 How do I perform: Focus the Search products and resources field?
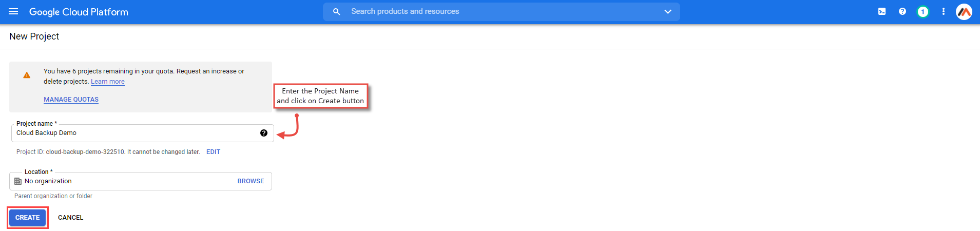coord(502,11)
